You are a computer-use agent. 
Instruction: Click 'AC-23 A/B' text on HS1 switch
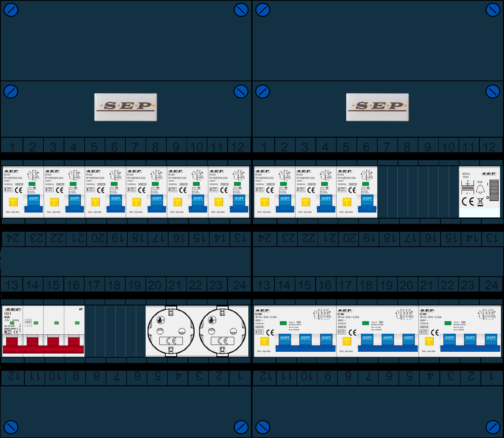point(9,326)
